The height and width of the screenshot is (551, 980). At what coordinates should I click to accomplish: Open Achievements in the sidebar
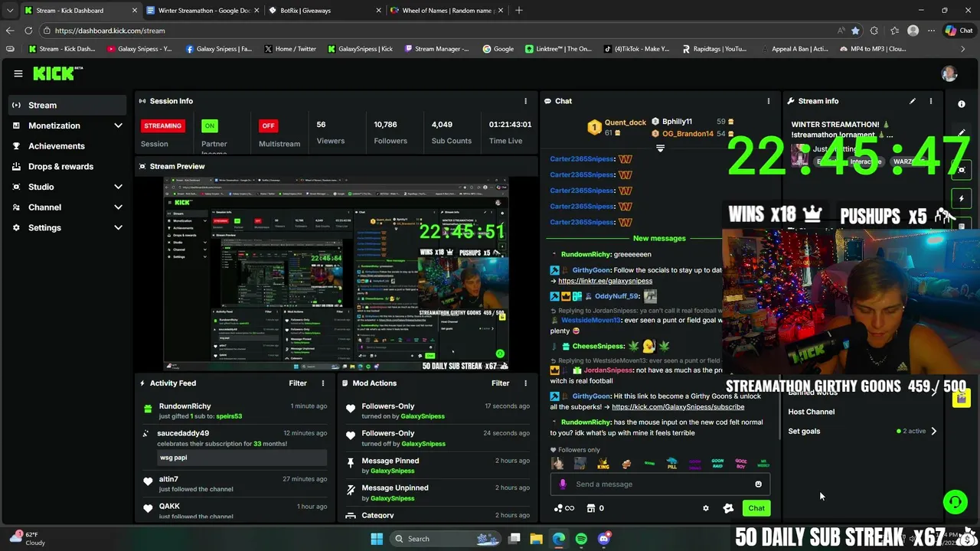click(x=67, y=146)
